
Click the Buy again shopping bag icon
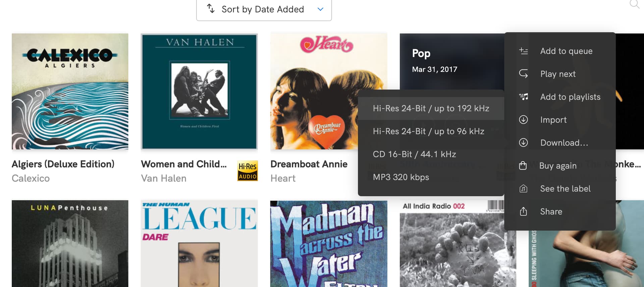(x=523, y=166)
